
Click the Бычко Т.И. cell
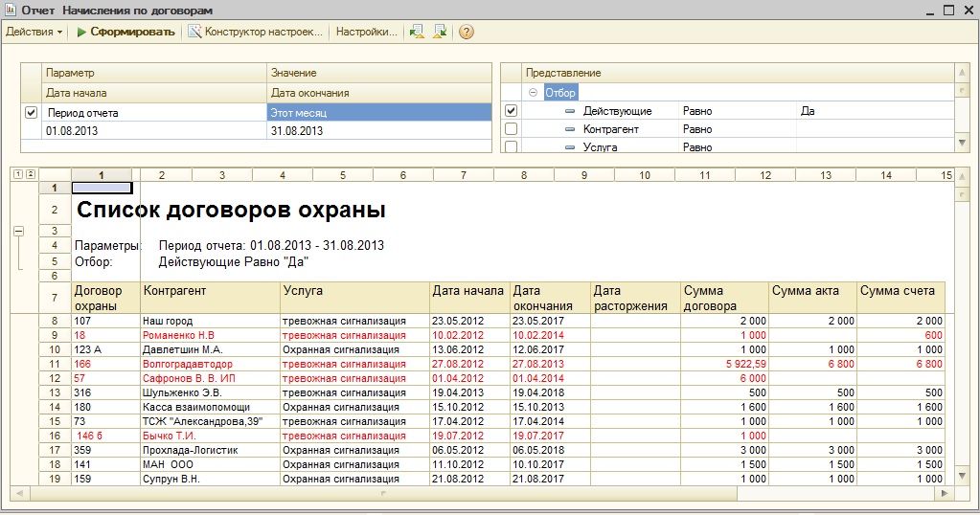coord(210,436)
